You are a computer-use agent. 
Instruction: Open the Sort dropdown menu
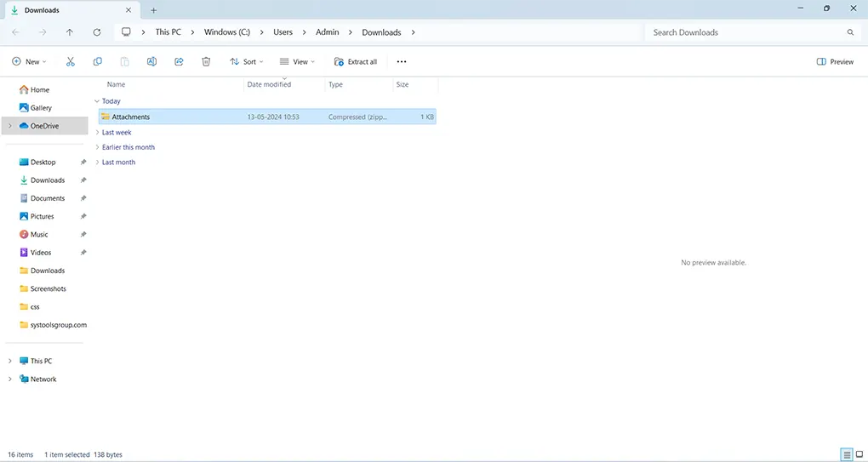247,61
